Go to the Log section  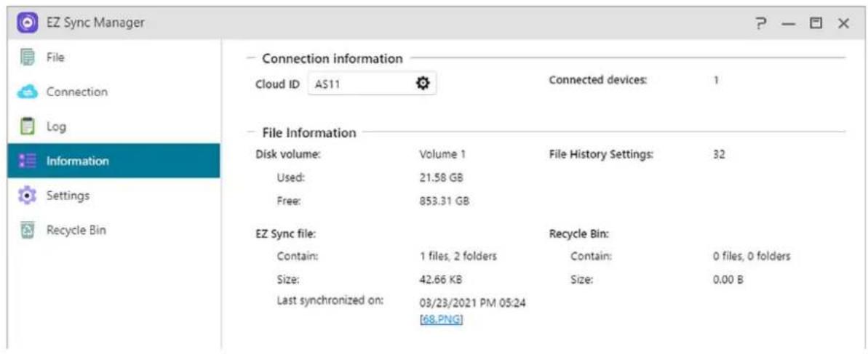[x=56, y=126]
